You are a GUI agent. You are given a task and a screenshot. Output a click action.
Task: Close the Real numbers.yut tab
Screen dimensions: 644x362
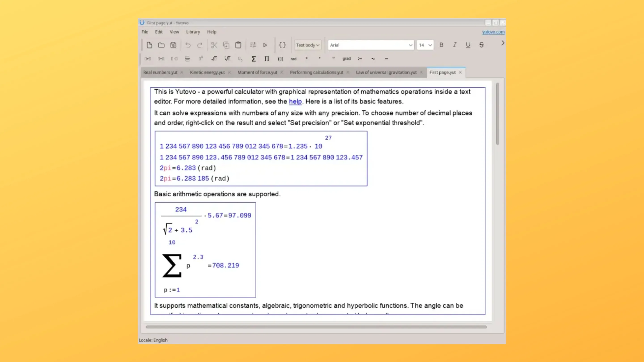point(182,72)
